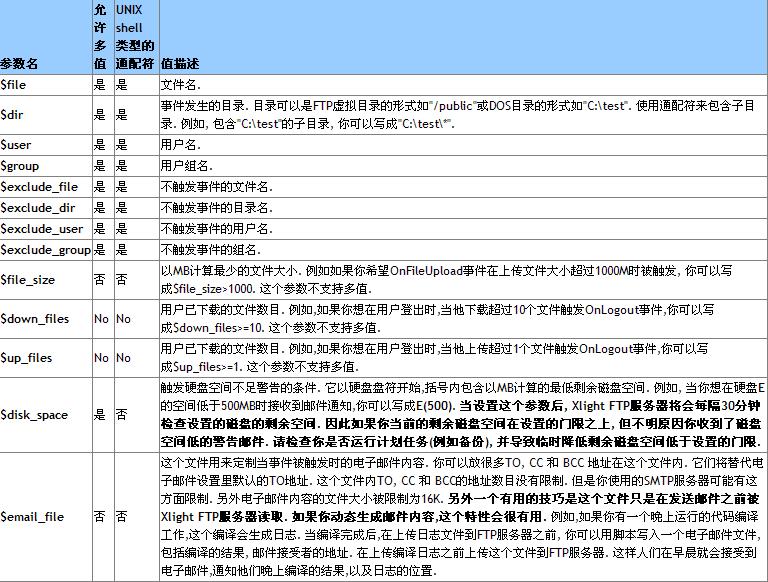768x582 pixels.
Task: Click the $file_size description about OnFileUpload
Action: (x=447, y=279)
